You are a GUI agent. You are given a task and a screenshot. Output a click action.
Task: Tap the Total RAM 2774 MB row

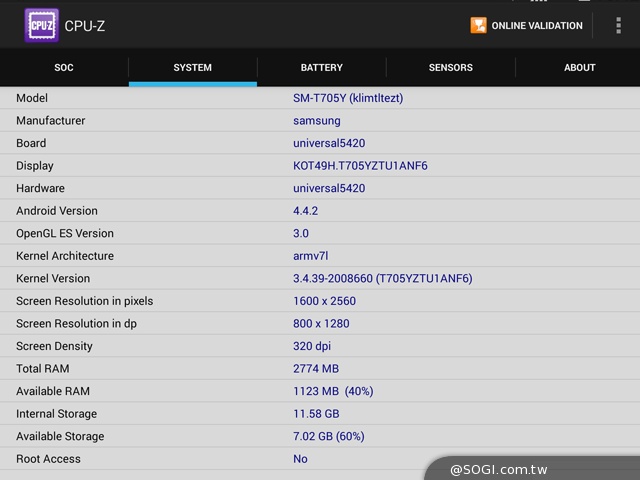[x=320, y=369]
